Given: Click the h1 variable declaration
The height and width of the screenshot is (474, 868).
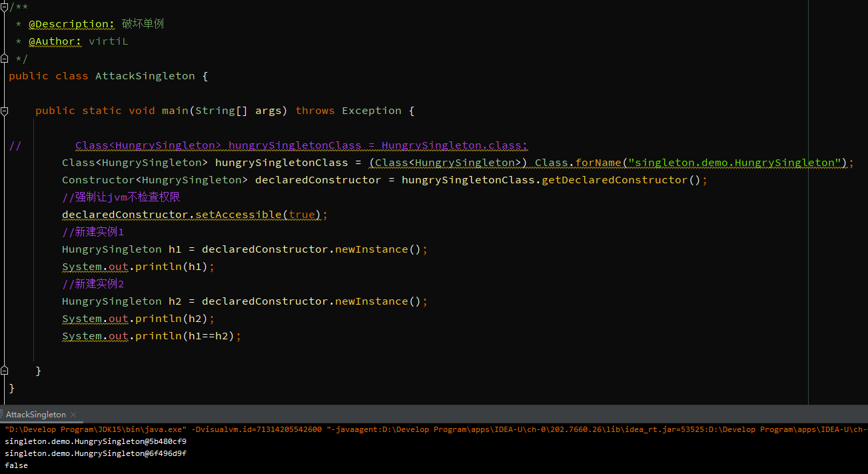Looking at the screenshot, I should (x=175, y=249).
